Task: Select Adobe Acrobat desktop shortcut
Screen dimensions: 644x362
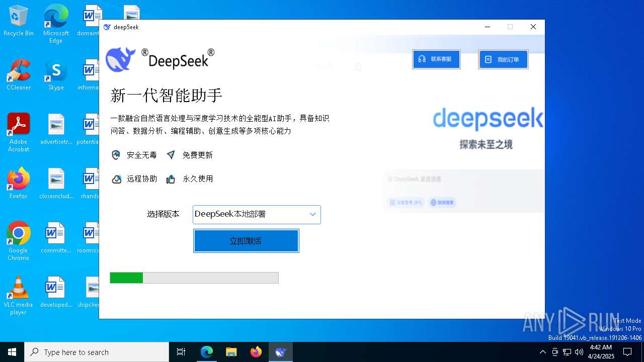Action: click(19, 133)
